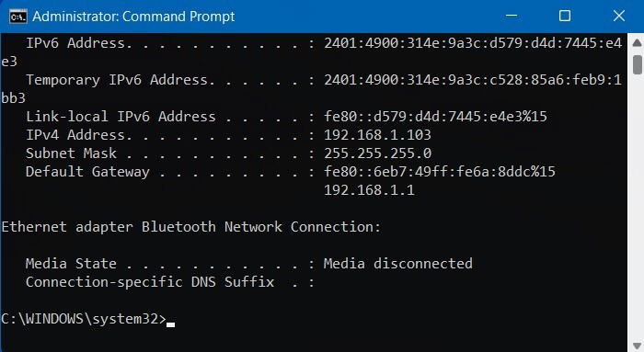
Task: Click the vertical scrollbar thumb
Action: pyautogui.click(x=637, y=65)
